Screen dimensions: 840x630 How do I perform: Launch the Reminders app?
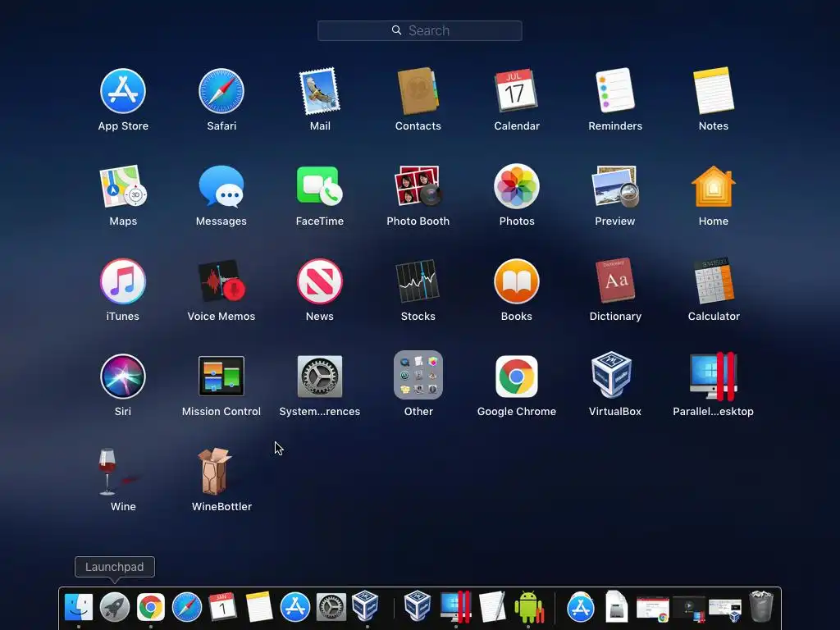tap(615, 91)
